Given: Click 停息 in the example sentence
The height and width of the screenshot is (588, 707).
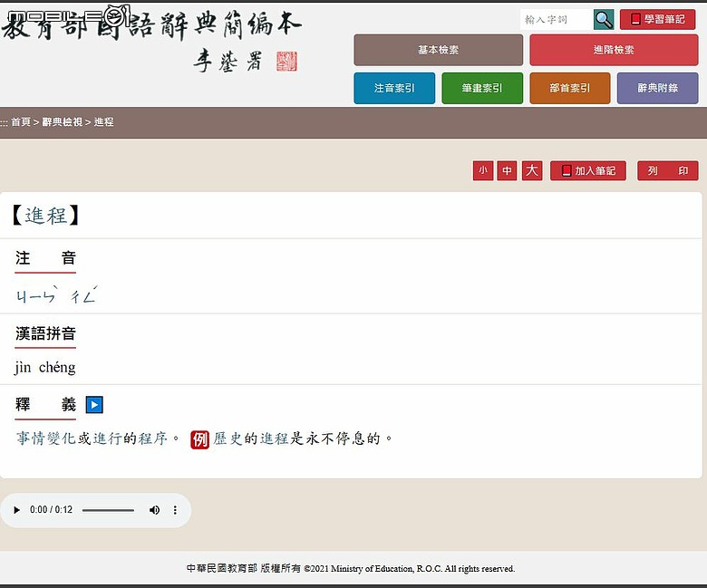Looking at the screenshot, I should (x=351, y=439).
